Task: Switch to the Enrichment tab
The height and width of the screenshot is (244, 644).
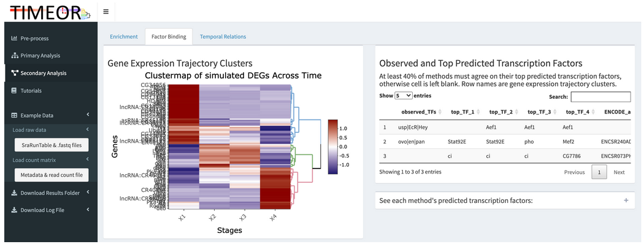Action: 124,37
